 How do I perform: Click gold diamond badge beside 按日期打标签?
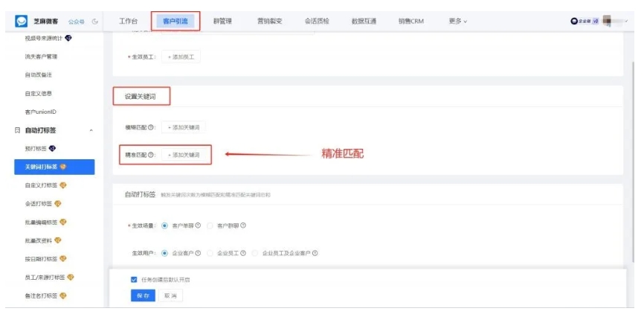(63, 259)
